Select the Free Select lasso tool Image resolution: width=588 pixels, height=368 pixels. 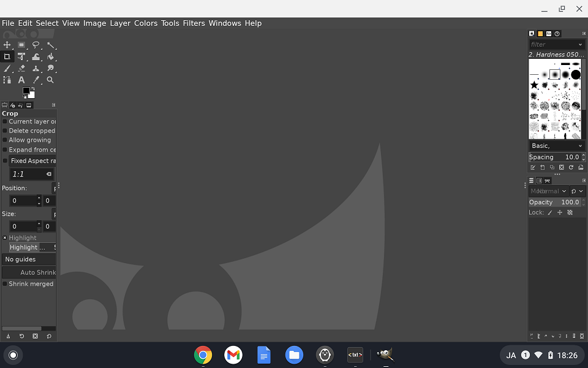tap(36, 45)
